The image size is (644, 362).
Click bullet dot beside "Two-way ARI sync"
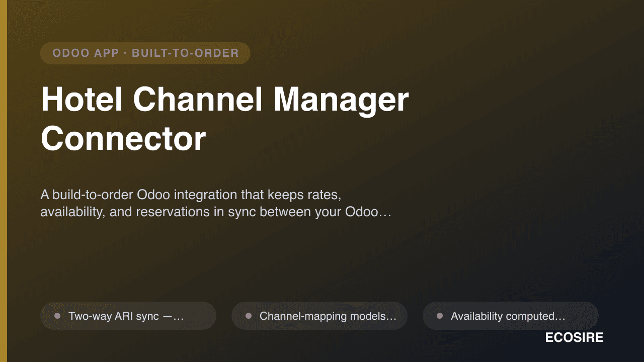pos(57,316)
